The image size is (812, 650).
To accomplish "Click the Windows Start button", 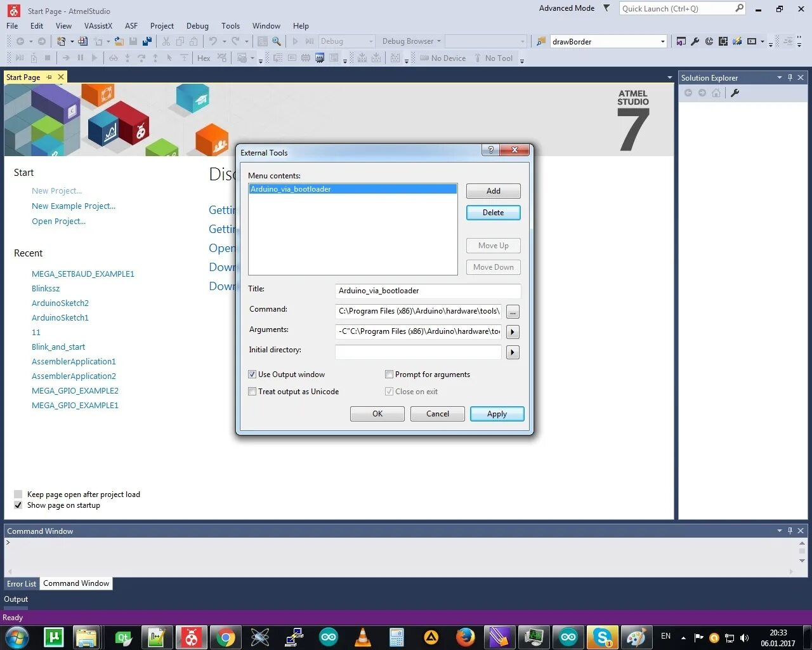I will 16,637.
